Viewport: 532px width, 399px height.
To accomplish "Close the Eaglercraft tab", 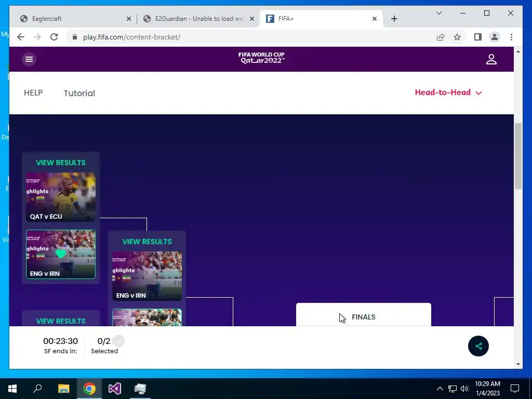I will [x=129, y=19].
